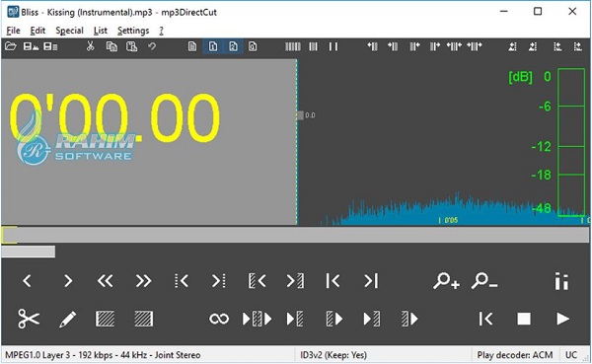Open the Special menu
Viewport: 592px width, 364px height.
click(x=69, y=31)
